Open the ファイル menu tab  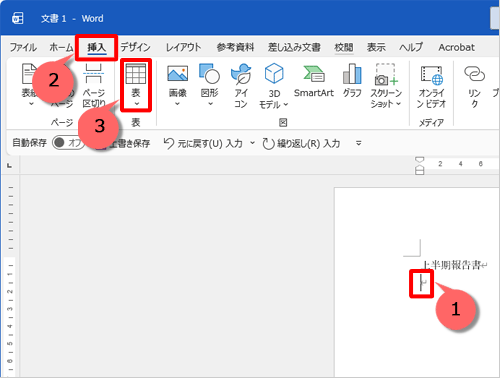(x=23, y=47)
